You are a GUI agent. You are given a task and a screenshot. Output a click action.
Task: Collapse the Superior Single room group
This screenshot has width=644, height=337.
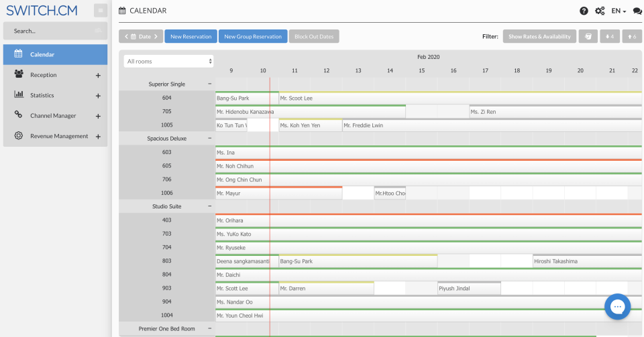[209, 84]
